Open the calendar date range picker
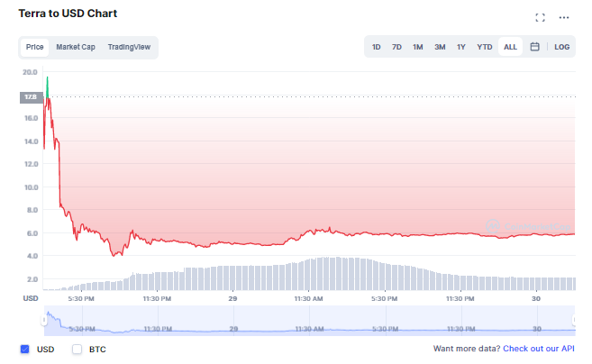Image resolution: width=592 pixels, height=364 pixels. [x=534, y=47]
